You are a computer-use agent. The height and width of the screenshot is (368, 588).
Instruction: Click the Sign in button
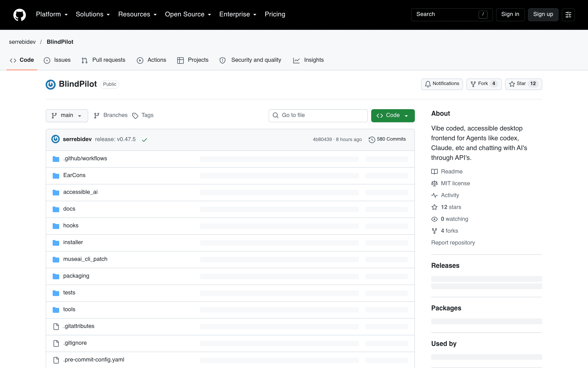pyautogui.click(x=510, y=15)
